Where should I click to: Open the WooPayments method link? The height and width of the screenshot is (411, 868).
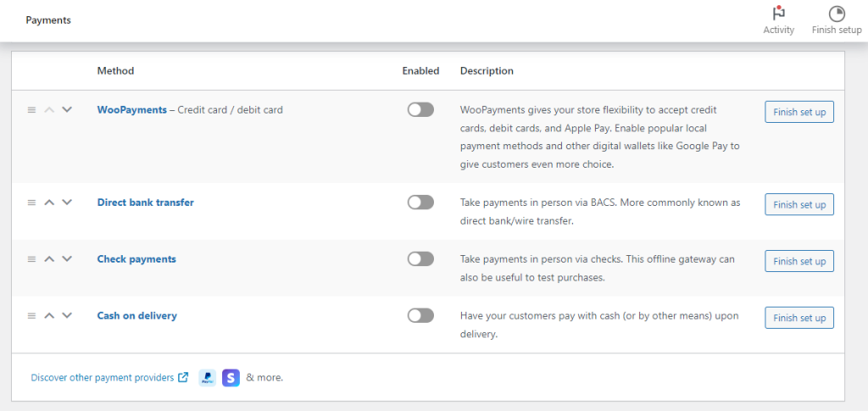tap(131, 110)
